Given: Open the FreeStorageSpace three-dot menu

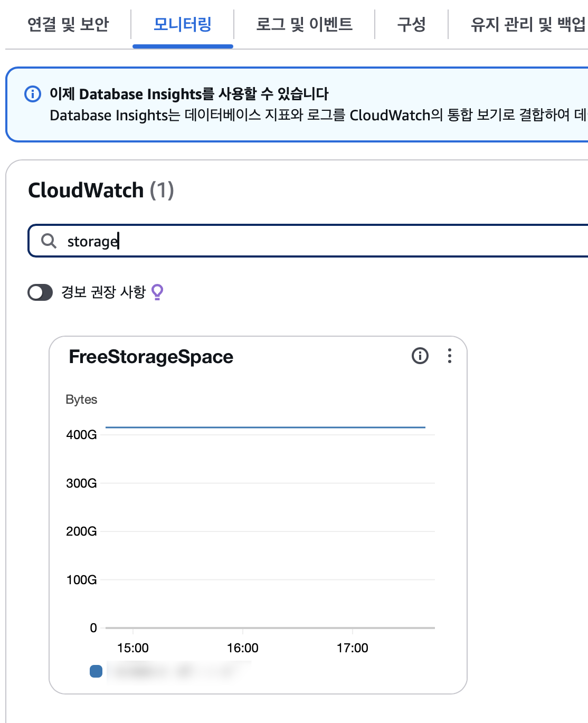Looking at the screenshot, I should (450, 356).
